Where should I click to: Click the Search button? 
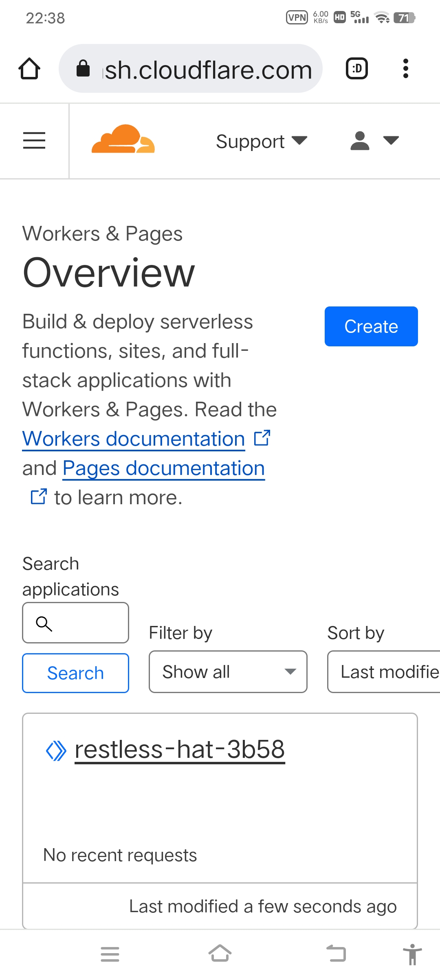click(76, 673)
